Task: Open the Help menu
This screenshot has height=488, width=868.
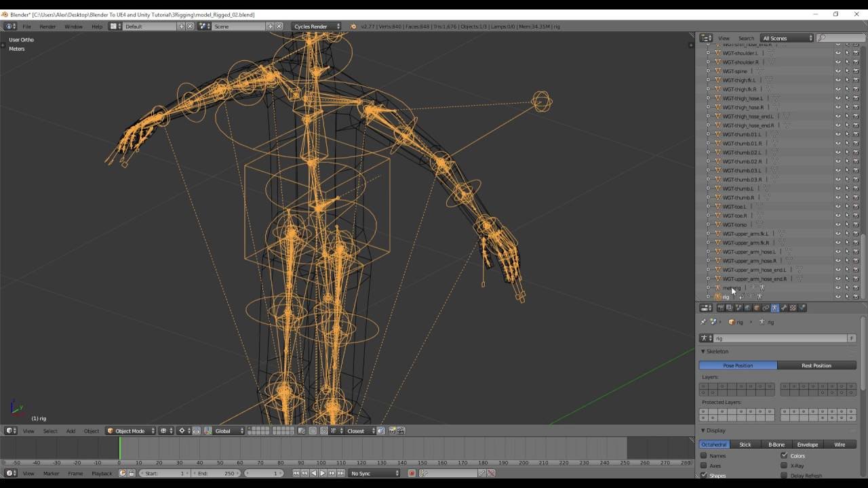Action: tap(97, 26)
